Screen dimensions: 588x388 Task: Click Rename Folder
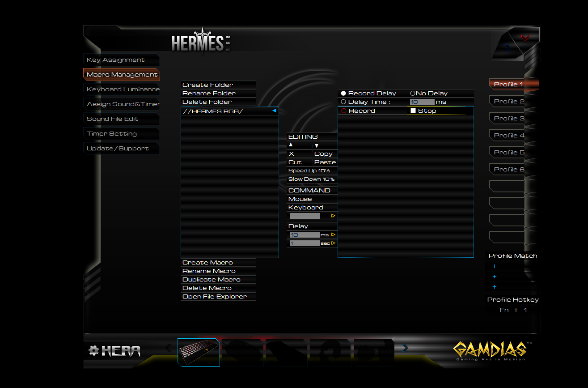click(218, 93)
